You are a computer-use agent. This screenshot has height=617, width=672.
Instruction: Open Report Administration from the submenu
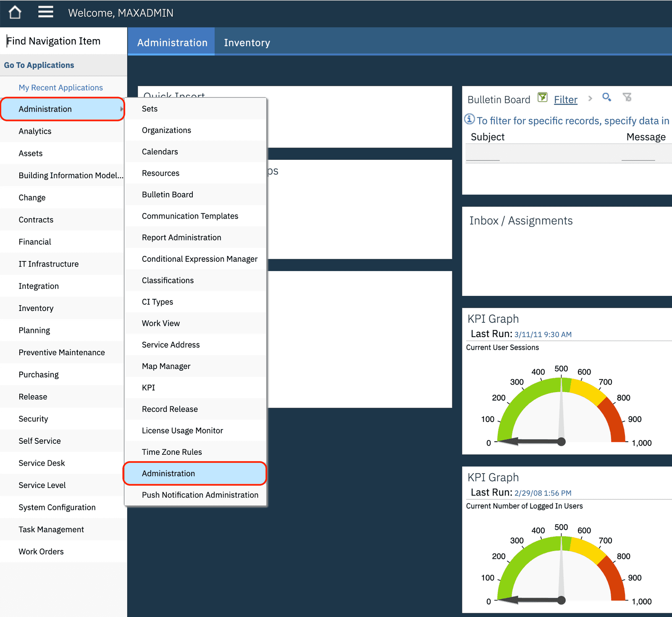[181, 237]
